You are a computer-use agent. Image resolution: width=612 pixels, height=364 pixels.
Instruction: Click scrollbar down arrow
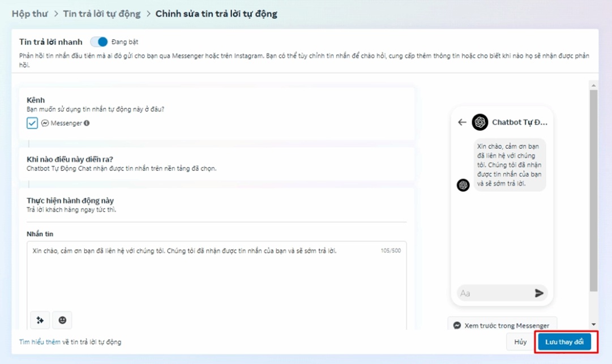click(593, 324)
